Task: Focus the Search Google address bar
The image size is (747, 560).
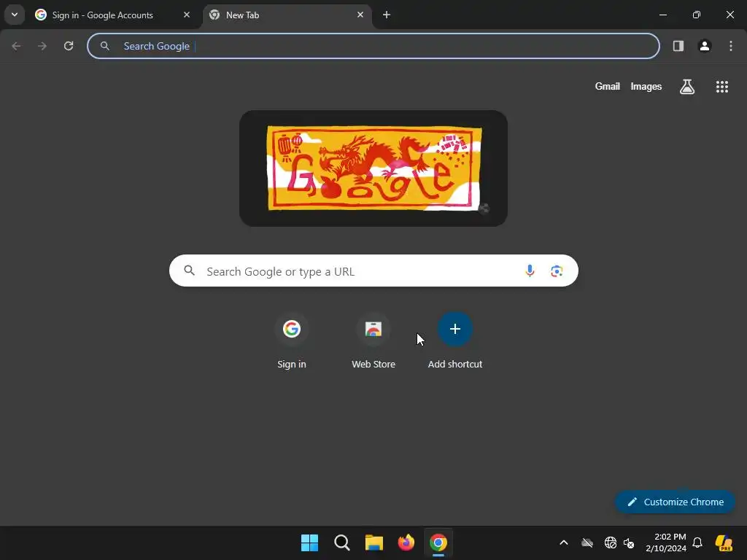Action: click(x=373, y=46)
